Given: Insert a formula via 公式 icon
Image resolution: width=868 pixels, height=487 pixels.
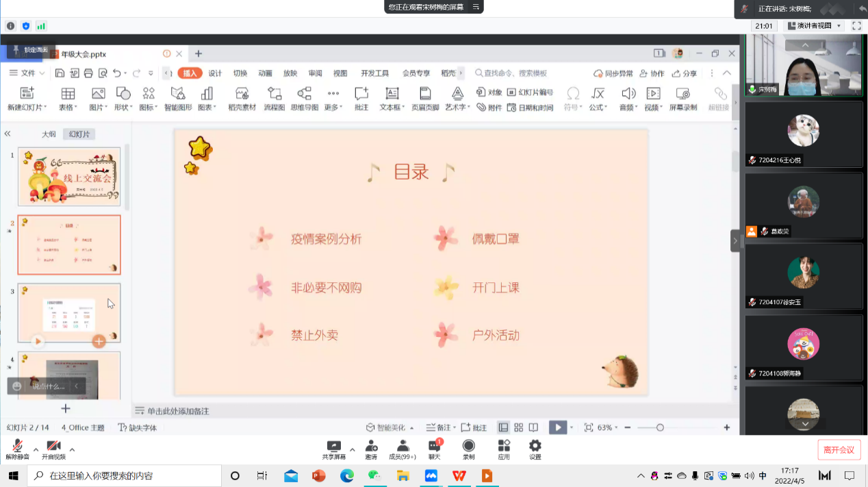Looking at the screenshot, I should [598, 94].
